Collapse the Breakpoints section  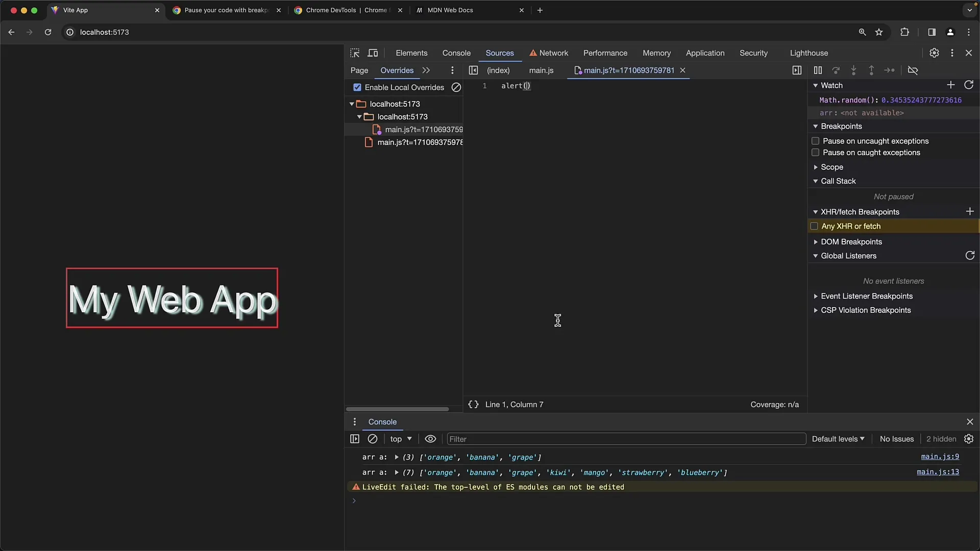coord(815,127)
